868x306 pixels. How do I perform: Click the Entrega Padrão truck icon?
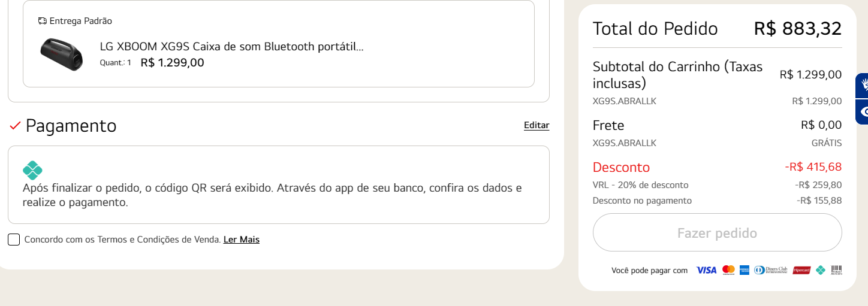(x=42, y=21)
